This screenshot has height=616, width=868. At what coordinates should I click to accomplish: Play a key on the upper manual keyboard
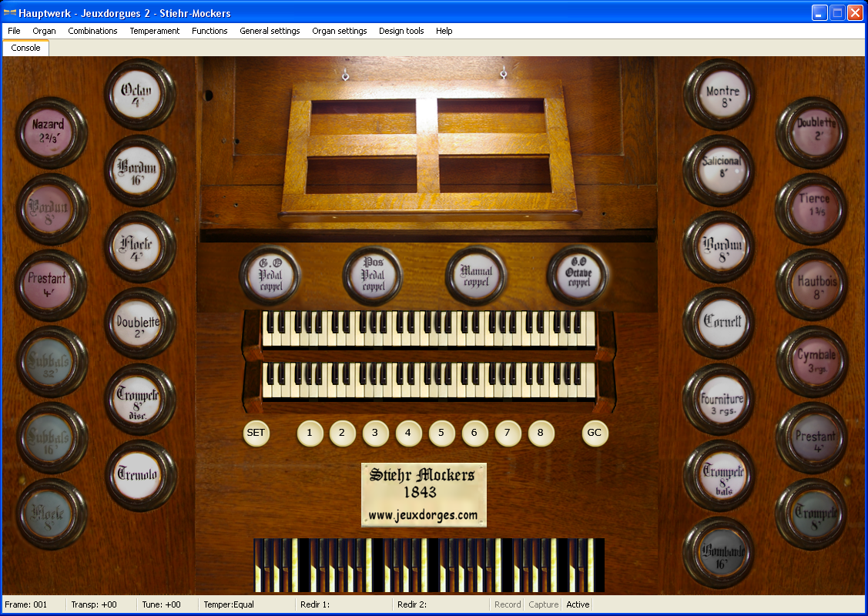pos(428,329)
